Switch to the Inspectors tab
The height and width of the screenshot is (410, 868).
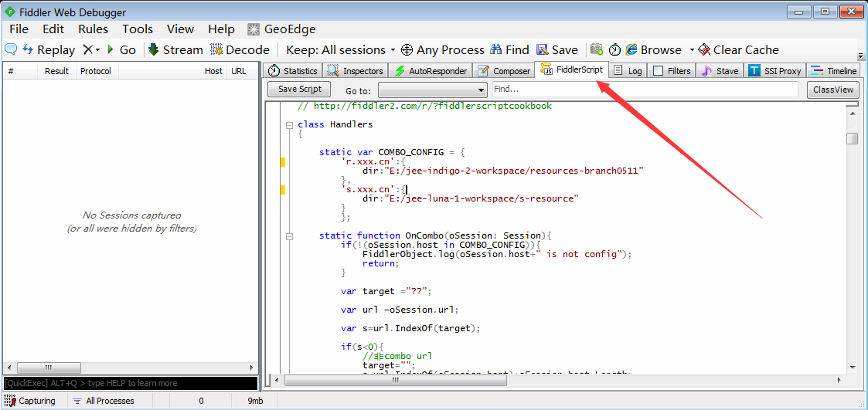(356, 71)
